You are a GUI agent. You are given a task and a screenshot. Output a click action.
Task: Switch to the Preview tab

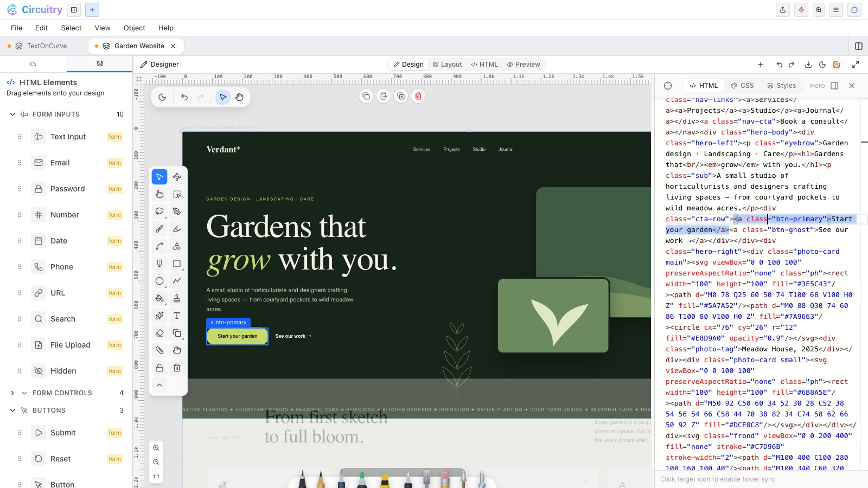524,65
